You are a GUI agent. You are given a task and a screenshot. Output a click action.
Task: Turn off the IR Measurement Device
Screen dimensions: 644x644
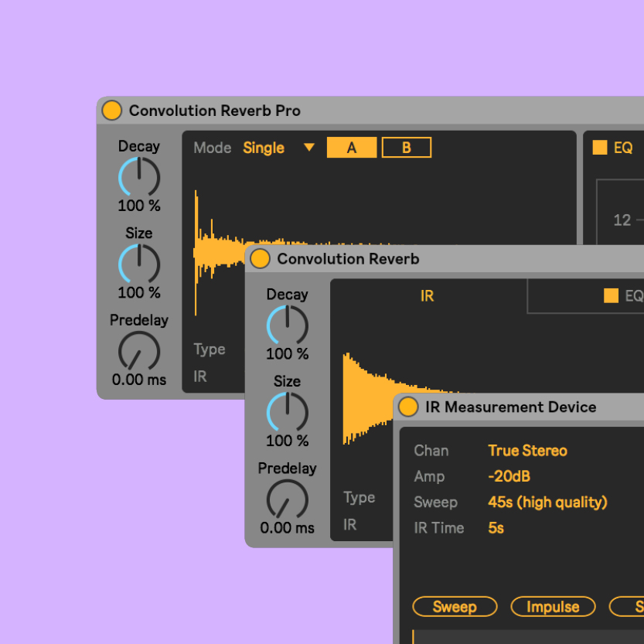[408, 407]
